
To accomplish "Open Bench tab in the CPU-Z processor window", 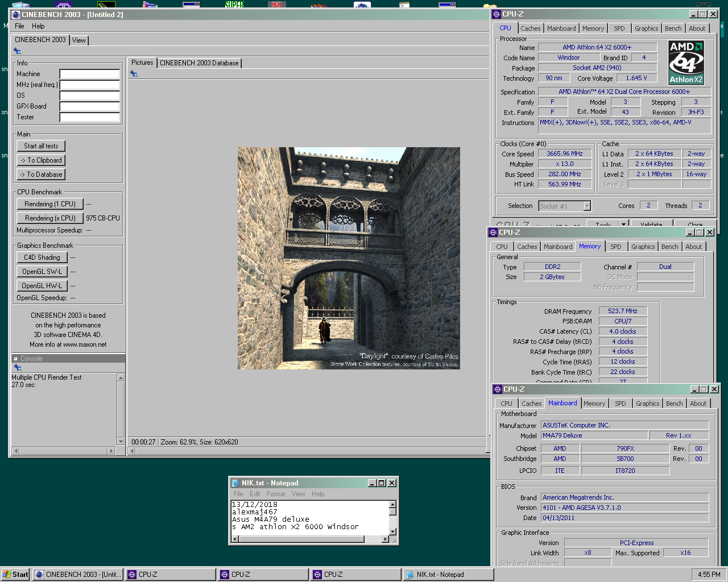I will (x=673, y=28).
